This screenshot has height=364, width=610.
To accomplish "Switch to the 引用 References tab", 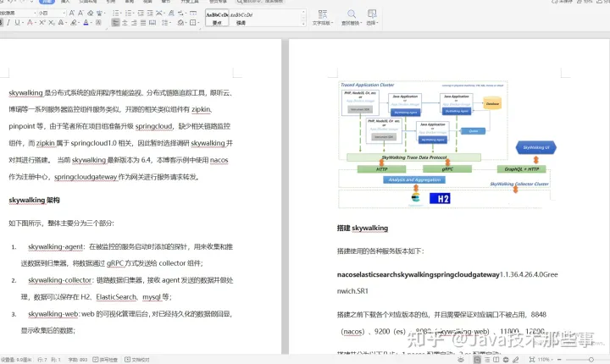I will 111,2.
